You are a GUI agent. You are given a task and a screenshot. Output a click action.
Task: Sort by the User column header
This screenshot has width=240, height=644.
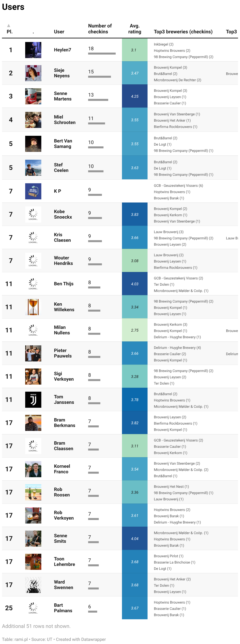(59, 32)
